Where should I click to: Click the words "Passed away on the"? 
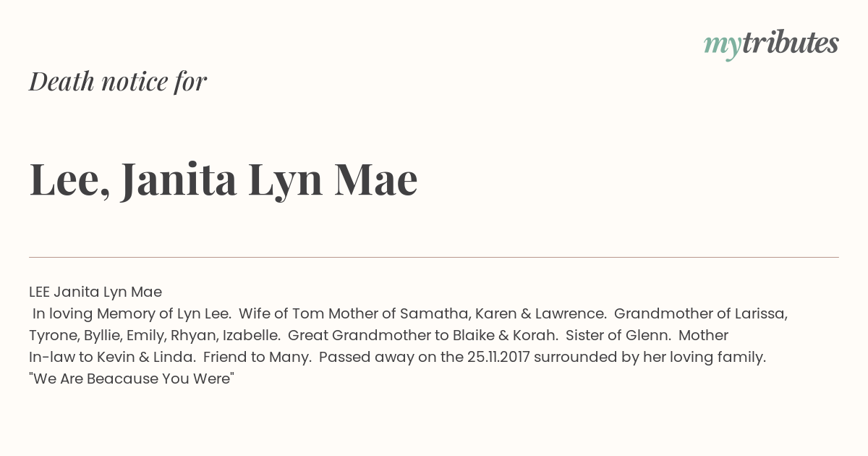click(x=391, y=358)
